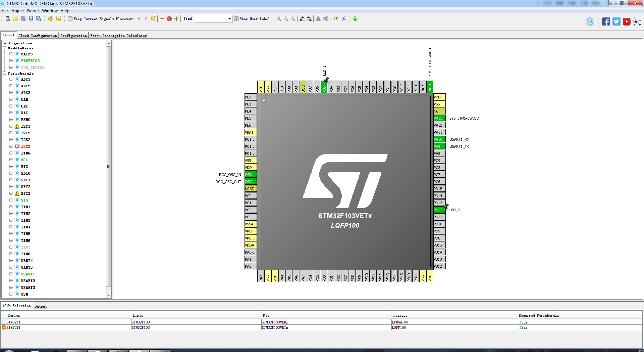Select TIM1 in the peripherals tree

(25, 207)
